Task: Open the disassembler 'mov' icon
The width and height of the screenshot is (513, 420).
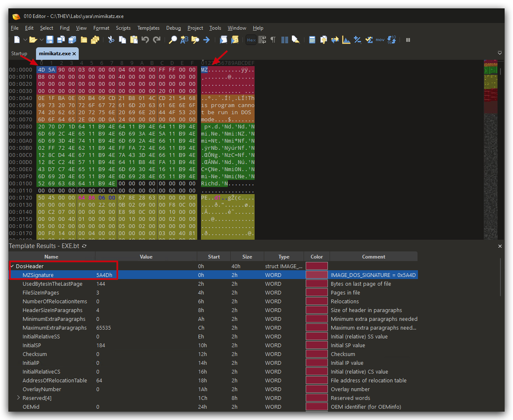Action: [380, 40]
